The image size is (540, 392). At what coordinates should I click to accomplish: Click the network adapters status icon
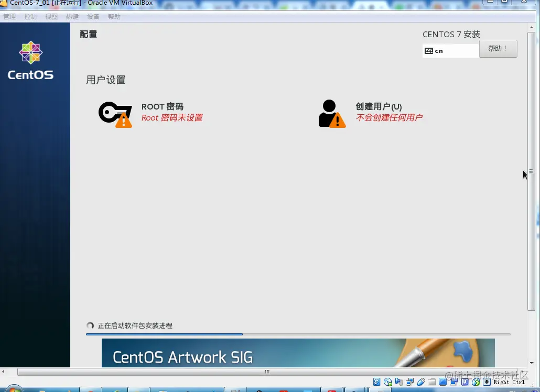point(410,382)
